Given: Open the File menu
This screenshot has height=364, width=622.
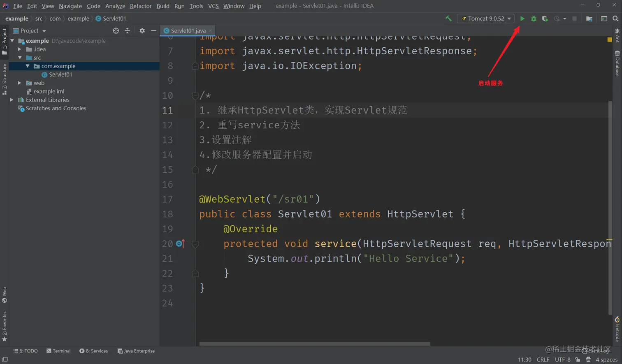Looking at the screenshot, I should tap(18, 6).
